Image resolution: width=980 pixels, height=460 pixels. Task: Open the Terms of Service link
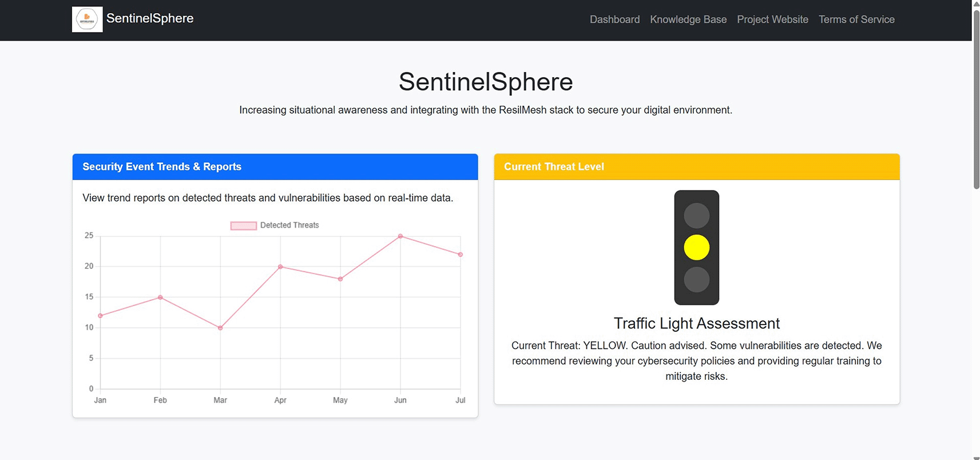click(856, 19)
